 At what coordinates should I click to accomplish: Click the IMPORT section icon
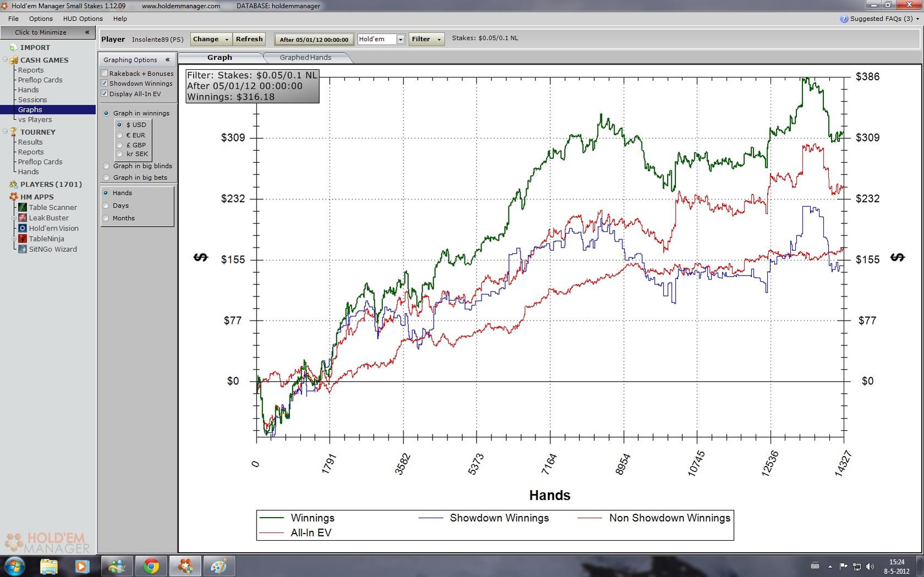tap(14, 47)
